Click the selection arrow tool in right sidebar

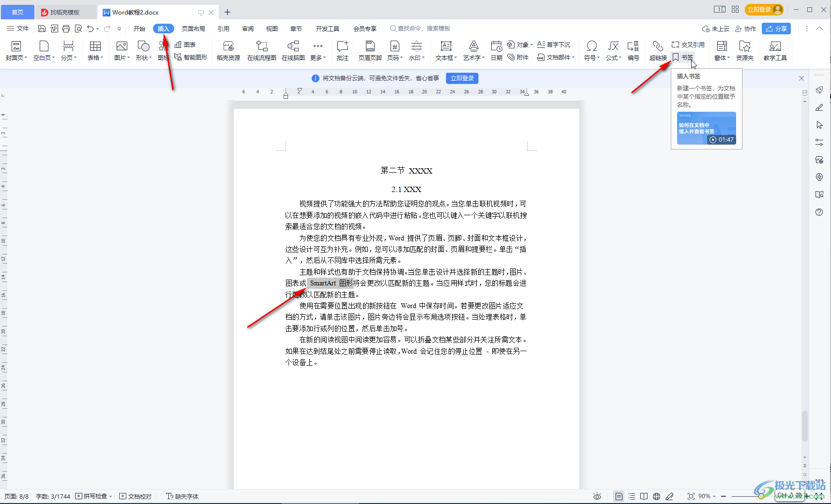coord(819,125)
